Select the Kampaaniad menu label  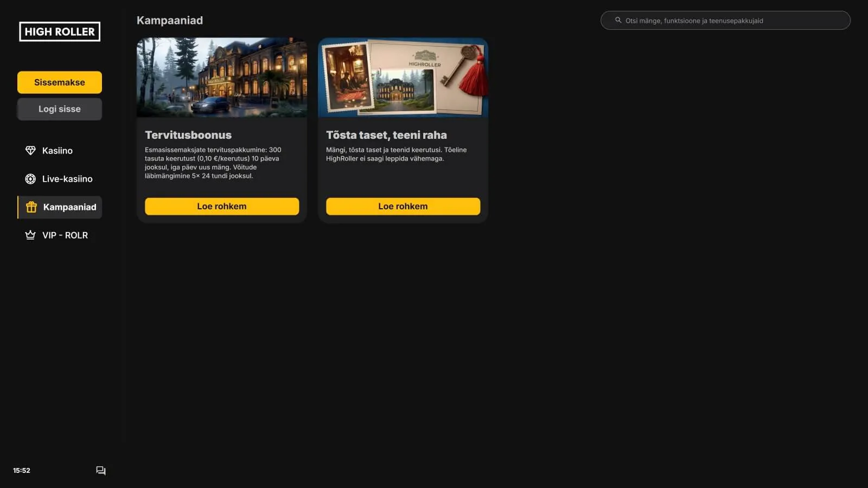pos(69,207)
